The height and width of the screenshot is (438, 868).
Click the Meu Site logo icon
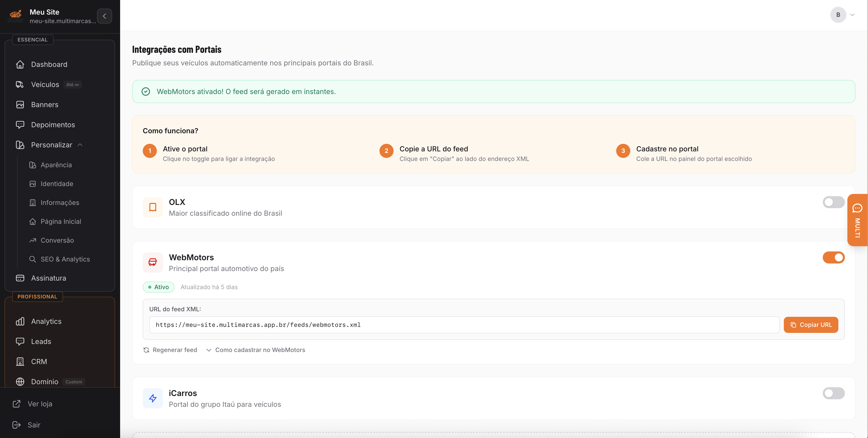(16, 15)
